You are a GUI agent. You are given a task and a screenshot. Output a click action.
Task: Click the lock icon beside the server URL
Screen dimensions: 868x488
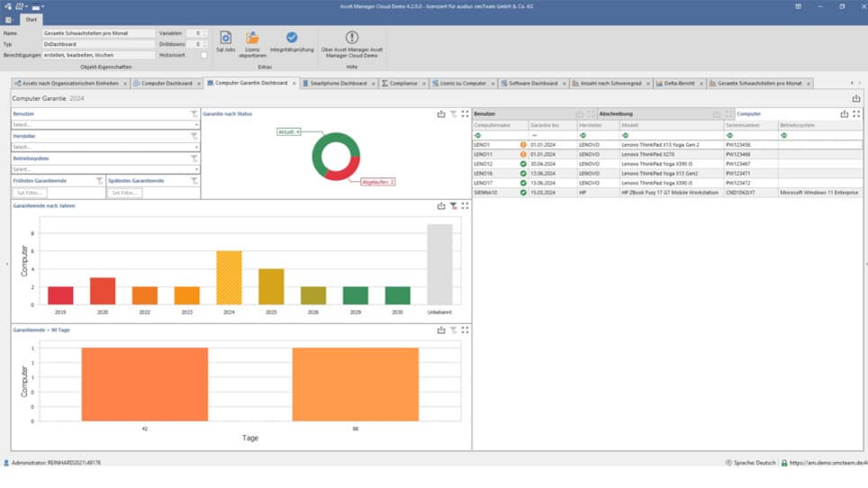point(784,463)
